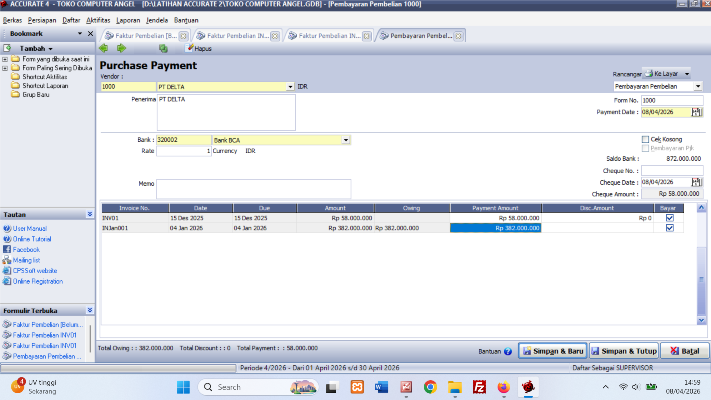Click the Bantuan help question mark icon

(508, 351)
